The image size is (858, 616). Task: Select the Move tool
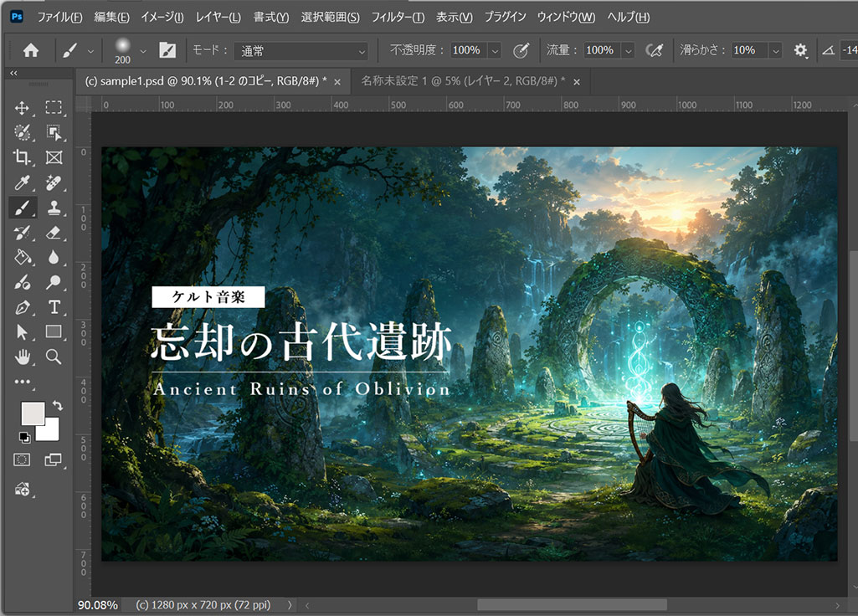coord(22,108)
